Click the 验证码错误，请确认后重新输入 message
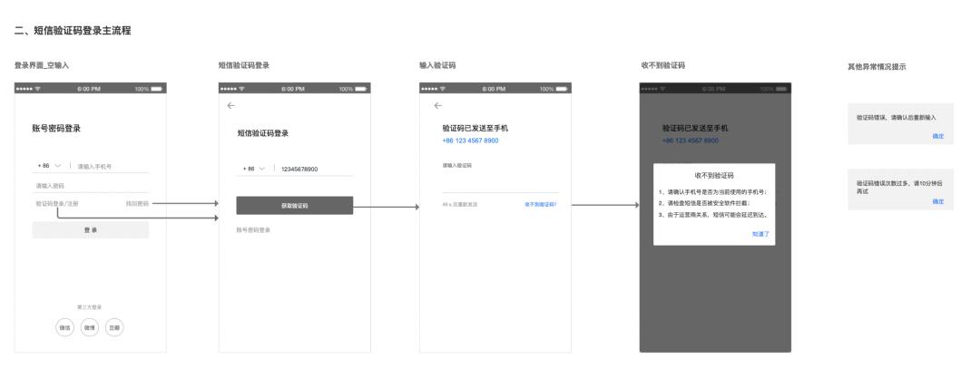 click(897, 118)
